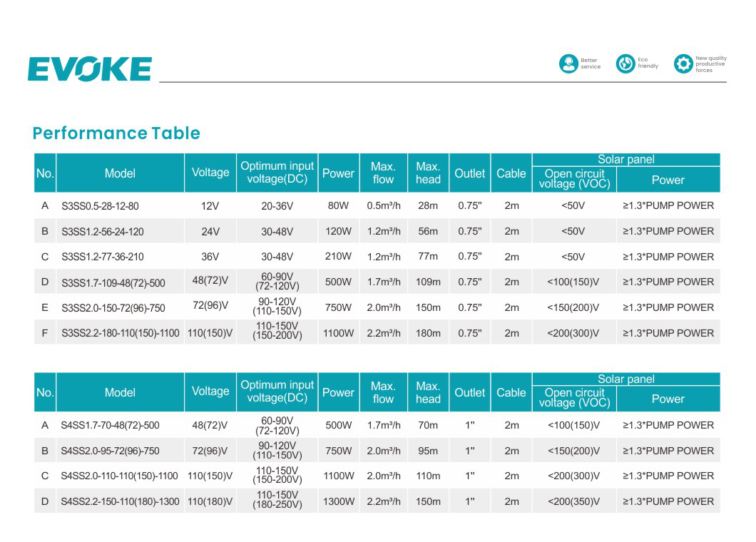Click the 20-36V optimum input voltage cell

277,206
